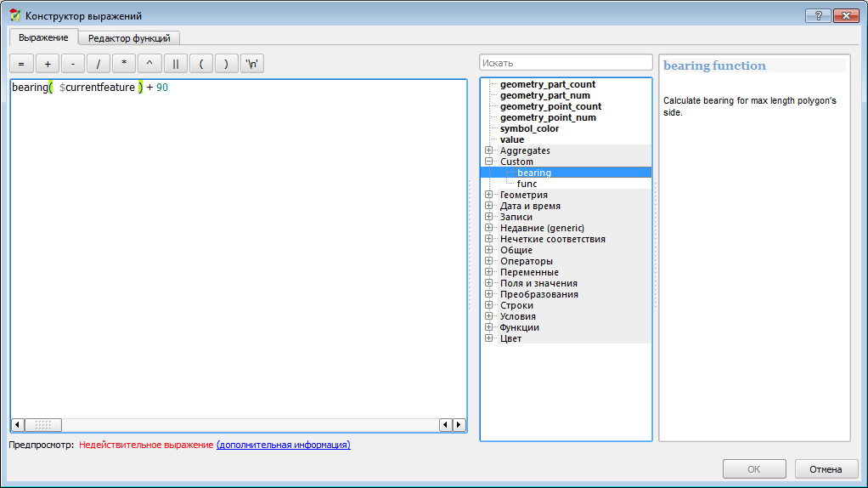Insert the division operator

click(x=99, y=64)
